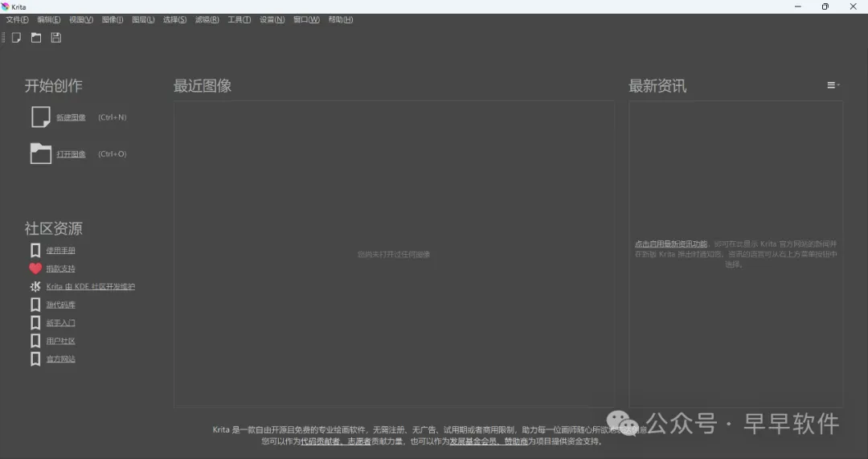
Task: Click the large blank page icon beside 新建图像
Action: 40,117
